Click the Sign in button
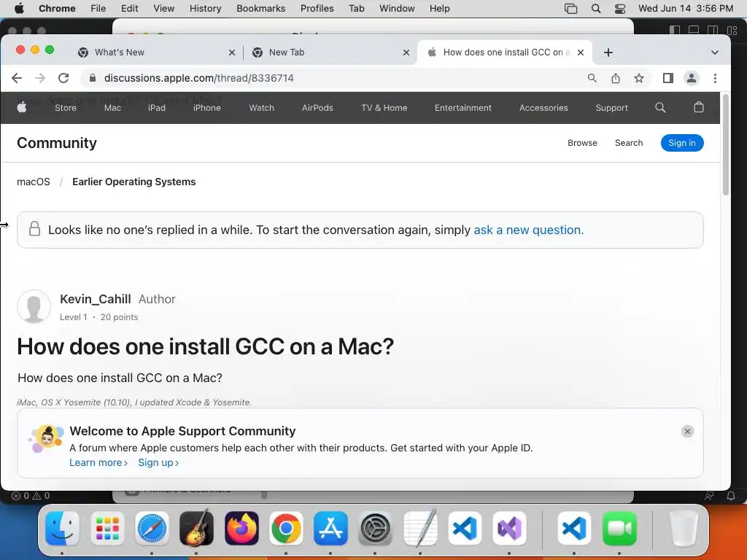This screenshot has height=560, width=747. point(682,143)
